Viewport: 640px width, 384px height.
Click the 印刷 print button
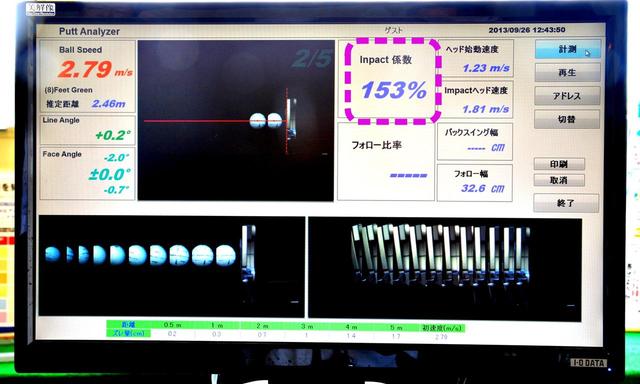559,164
